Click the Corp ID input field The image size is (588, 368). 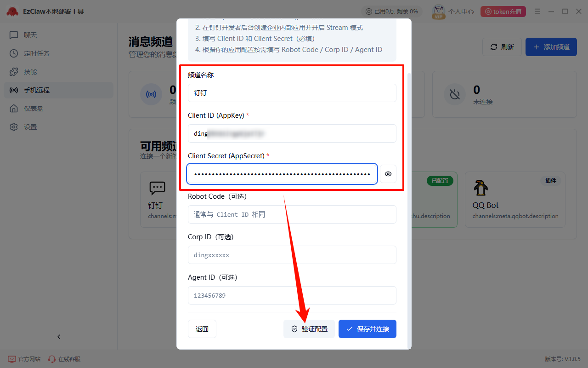tap(292, 255)
